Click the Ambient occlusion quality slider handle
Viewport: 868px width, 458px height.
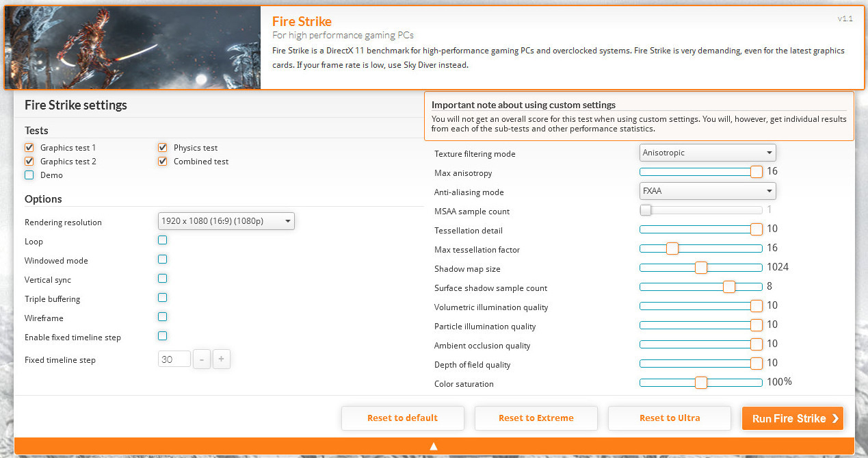pos(757,344)
